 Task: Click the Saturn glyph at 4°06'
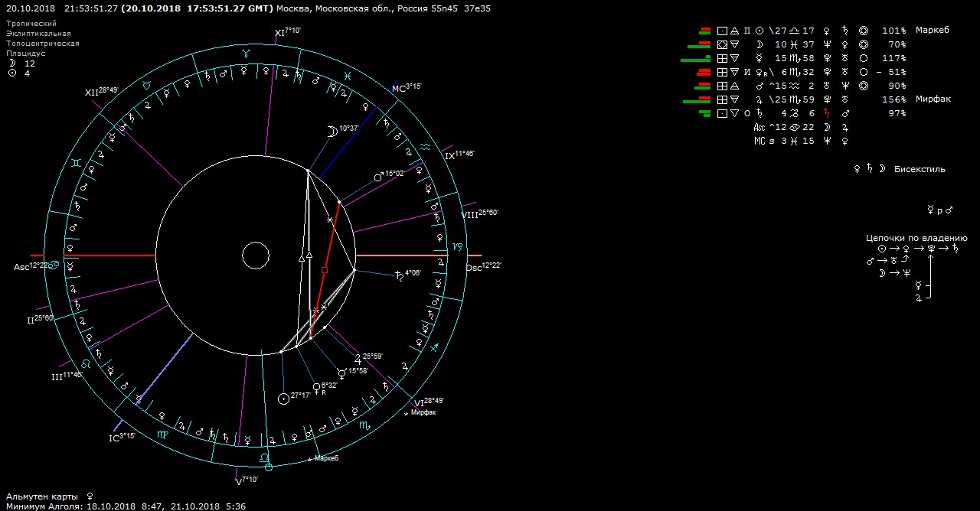point(398,275)
